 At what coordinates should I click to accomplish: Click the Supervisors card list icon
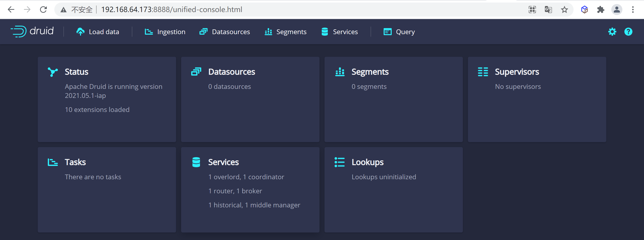(483, 72)
